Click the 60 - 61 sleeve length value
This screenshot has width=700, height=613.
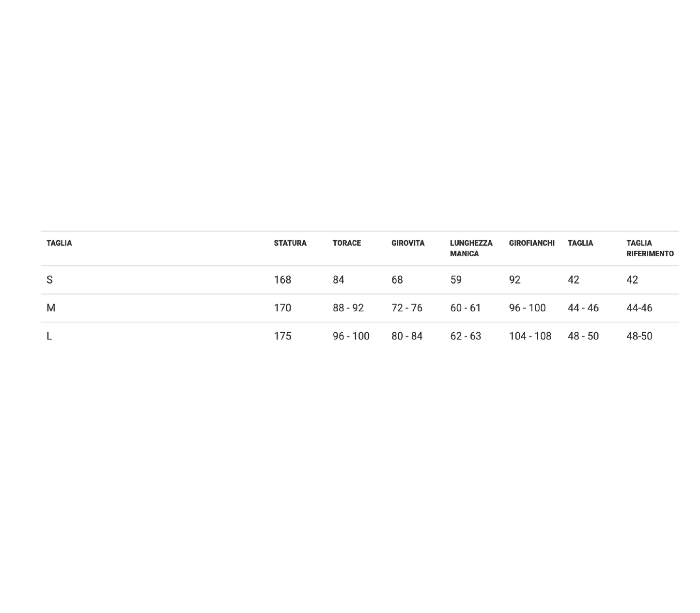point(466,308)
